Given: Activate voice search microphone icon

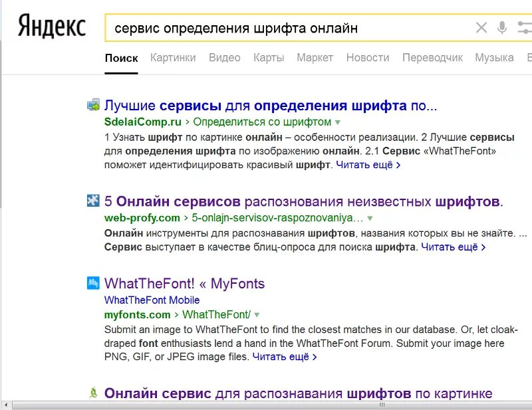Looking at the screenshot, I should [x=502, y=27].
